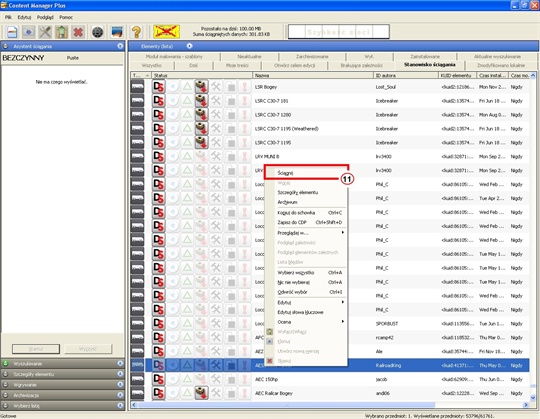The width and height of the screenshot is (540, 419).
Task: Click the crossed tools edit toolbar icon
Action: 45,32
